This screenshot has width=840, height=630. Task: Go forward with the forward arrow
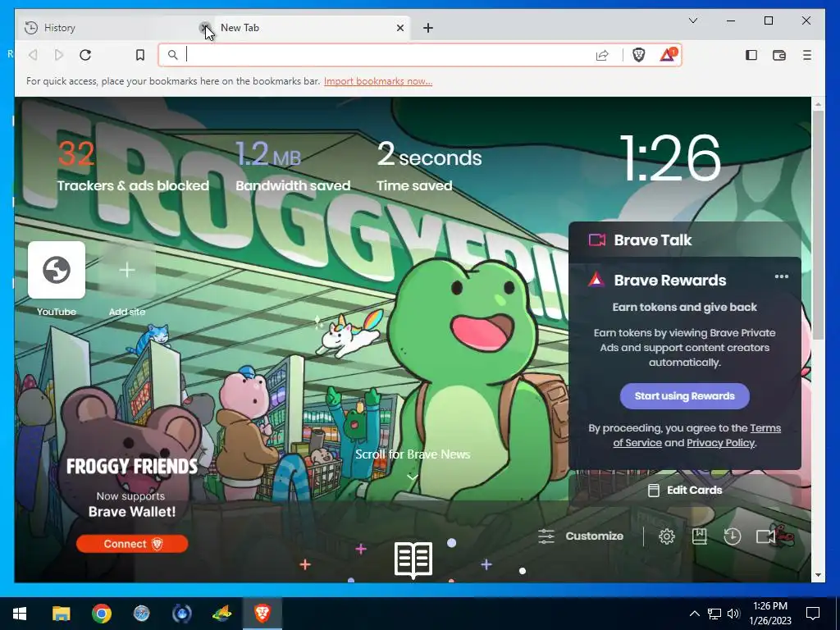(x=59, y=55)
